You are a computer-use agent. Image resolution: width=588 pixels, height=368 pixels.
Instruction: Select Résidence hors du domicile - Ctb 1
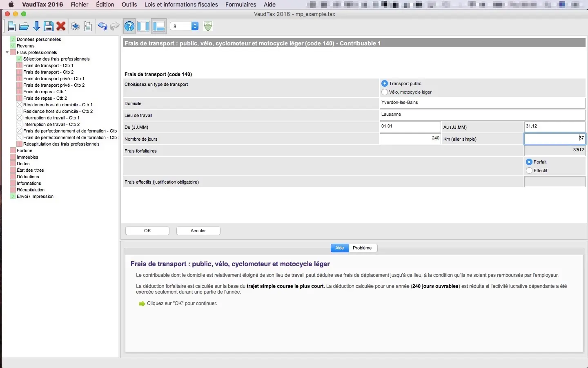[58, 105]
